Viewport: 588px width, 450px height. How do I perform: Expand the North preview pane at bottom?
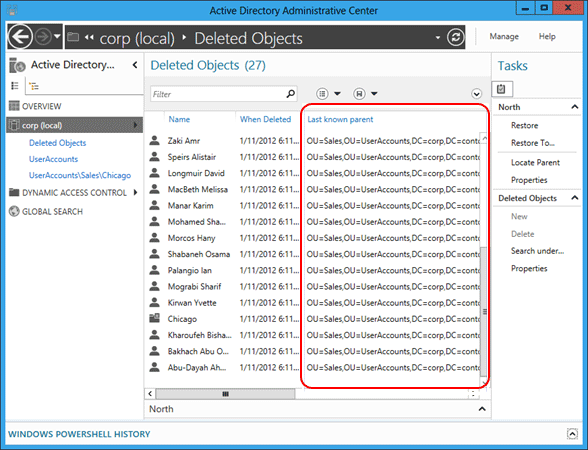click(x=482, y=409)
